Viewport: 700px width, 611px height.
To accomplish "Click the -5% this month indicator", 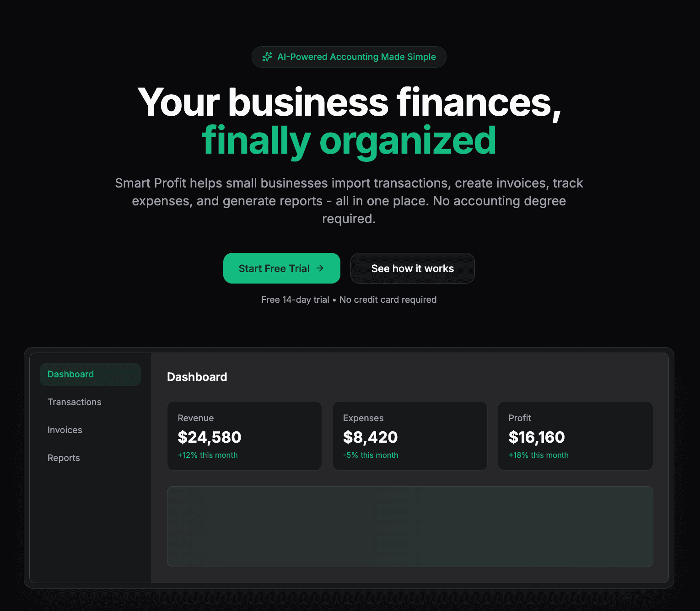I will click(x=371, y=455).
